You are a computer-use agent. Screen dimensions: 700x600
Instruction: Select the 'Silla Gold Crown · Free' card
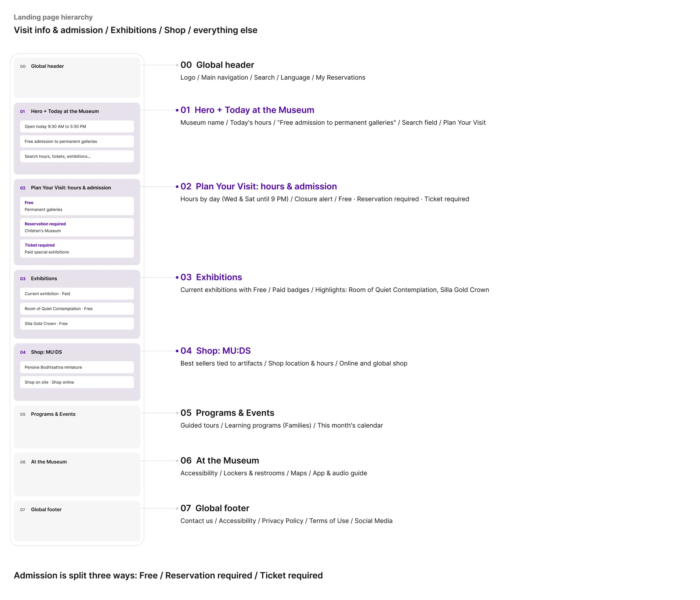click(x=77, y=324)
